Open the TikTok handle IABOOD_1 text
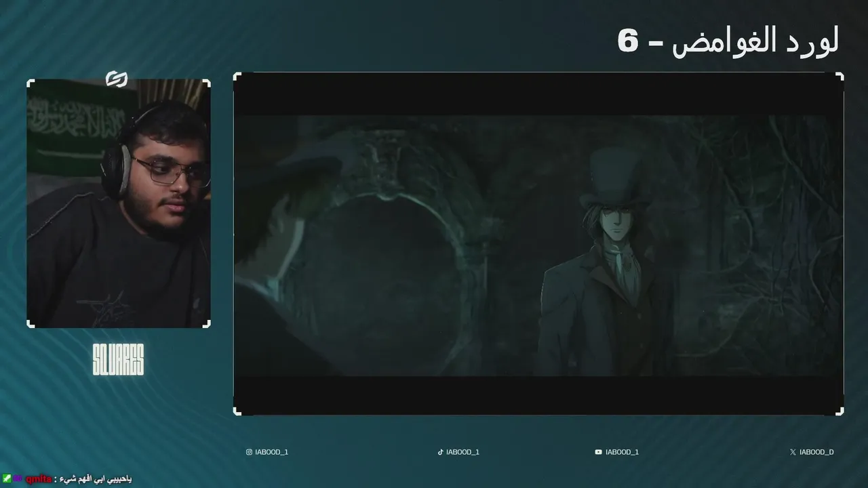868x488 pixels. [x=463, y=452]
